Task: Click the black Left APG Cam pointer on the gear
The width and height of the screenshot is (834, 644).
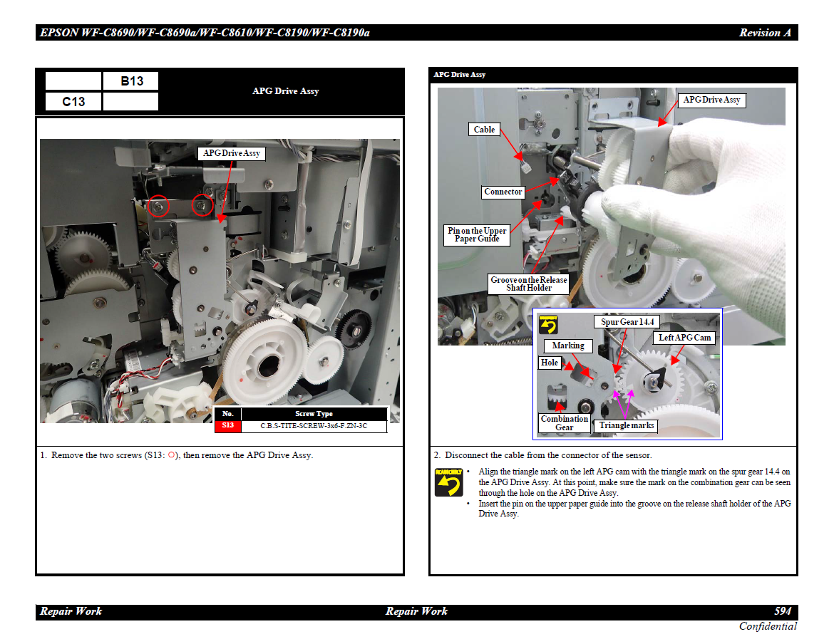Action: pos(657,377)
